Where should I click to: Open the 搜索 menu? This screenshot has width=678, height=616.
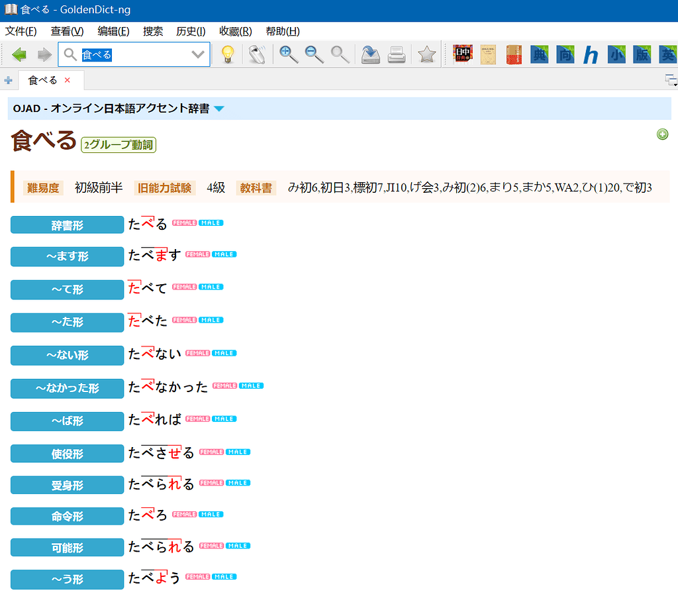(153, 32)
